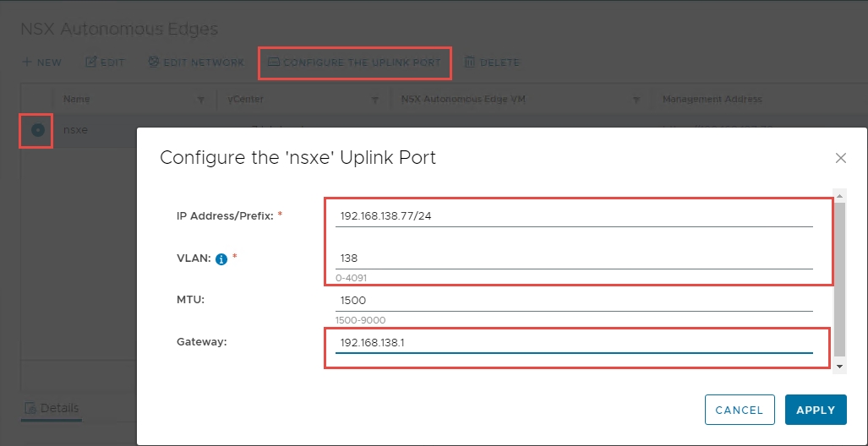Focus the Gateway input field

tap(575, 343)
